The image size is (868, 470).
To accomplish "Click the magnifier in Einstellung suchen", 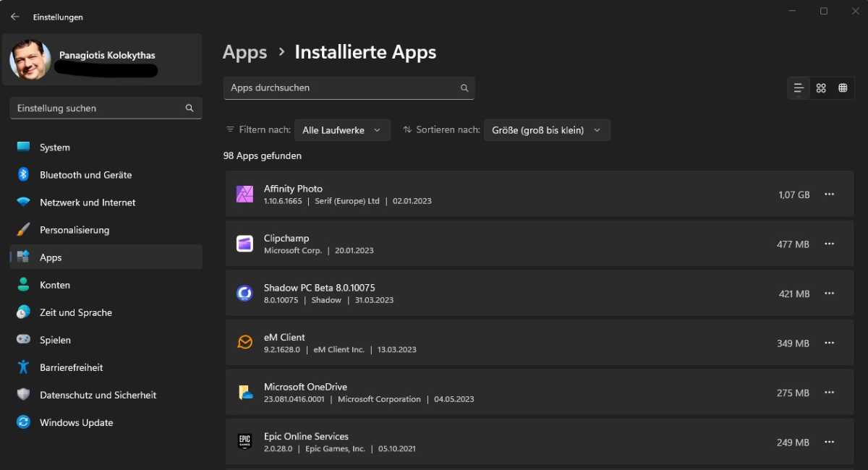I will tap(190, 108).
